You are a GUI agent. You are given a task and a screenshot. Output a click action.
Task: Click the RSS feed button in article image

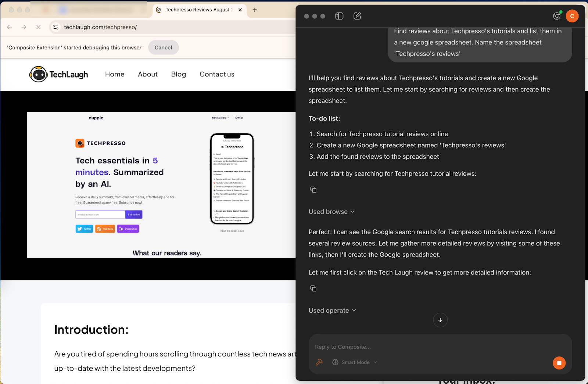point(105,229)
